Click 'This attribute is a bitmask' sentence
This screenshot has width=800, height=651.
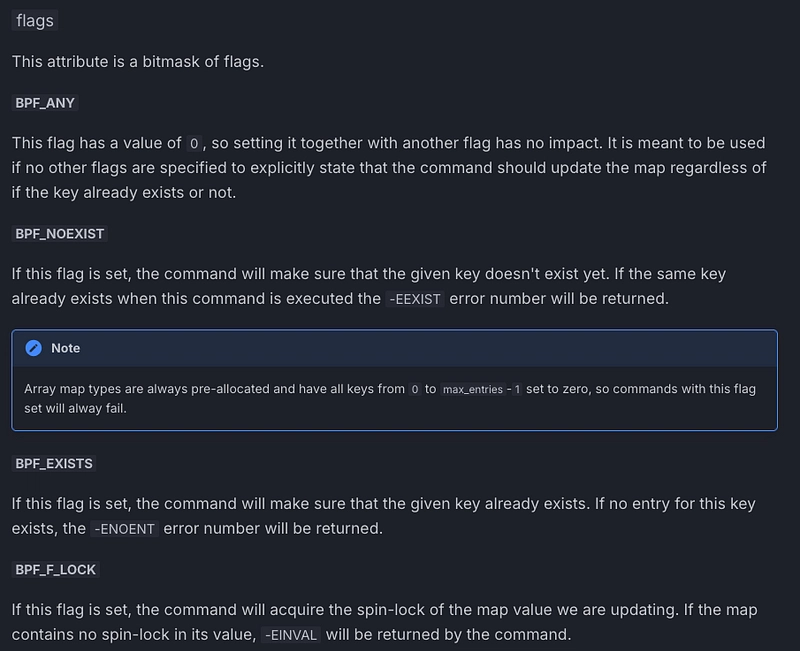(138, 62)
